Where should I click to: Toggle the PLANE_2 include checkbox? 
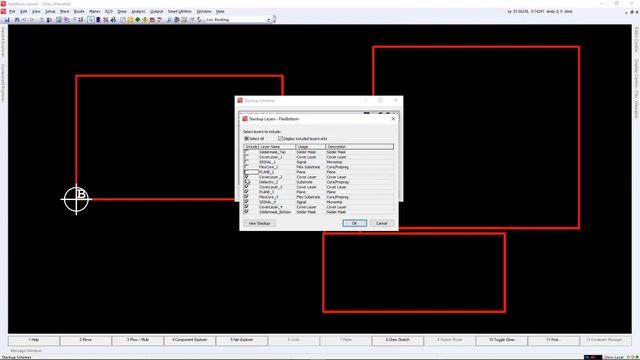click(x=246, y=172)
